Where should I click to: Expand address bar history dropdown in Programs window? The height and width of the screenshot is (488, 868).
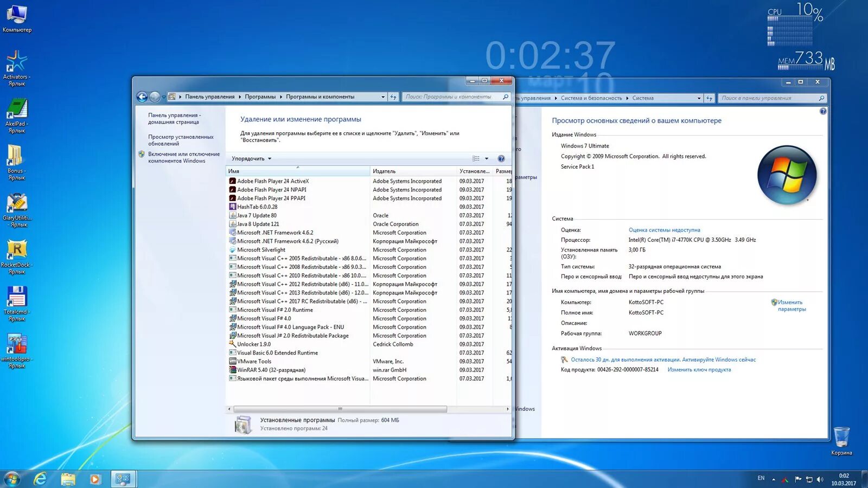(x=383, y=97)
